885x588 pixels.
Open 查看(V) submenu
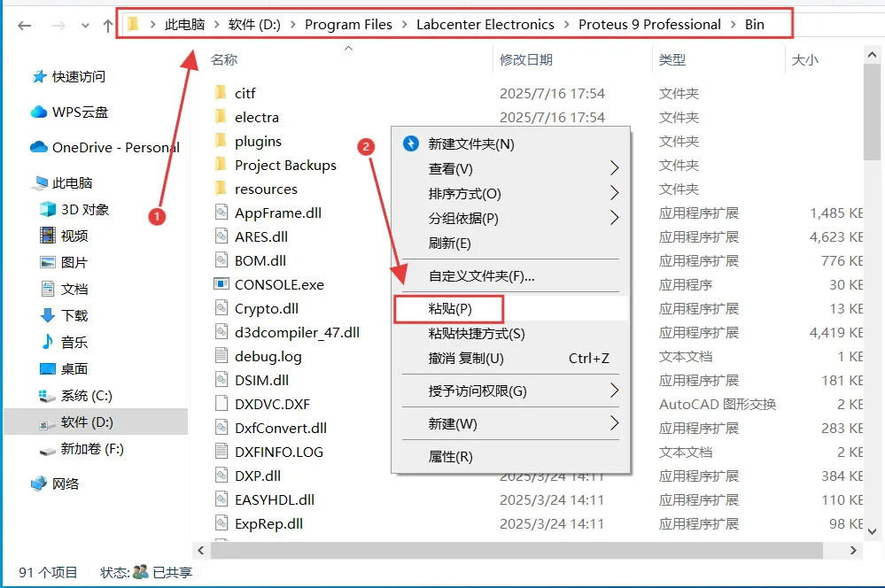tap(511, 169)
